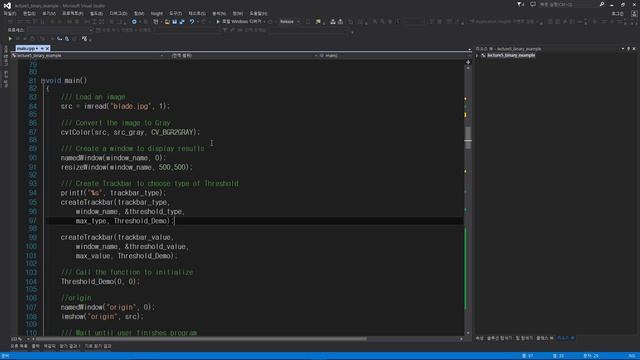Expand the lecture5_binary_example tree node

(477, 56)
